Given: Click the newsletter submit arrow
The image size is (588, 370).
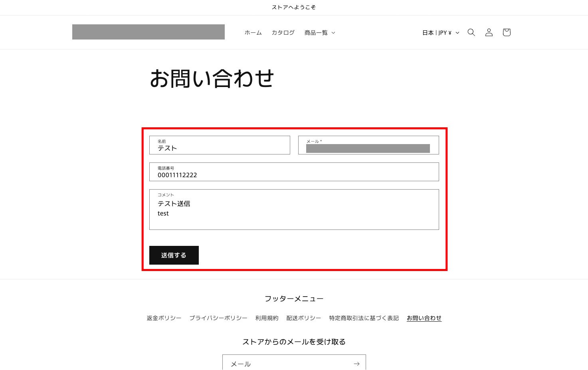Looking at the screenshot, I should (x=356, y=364).
